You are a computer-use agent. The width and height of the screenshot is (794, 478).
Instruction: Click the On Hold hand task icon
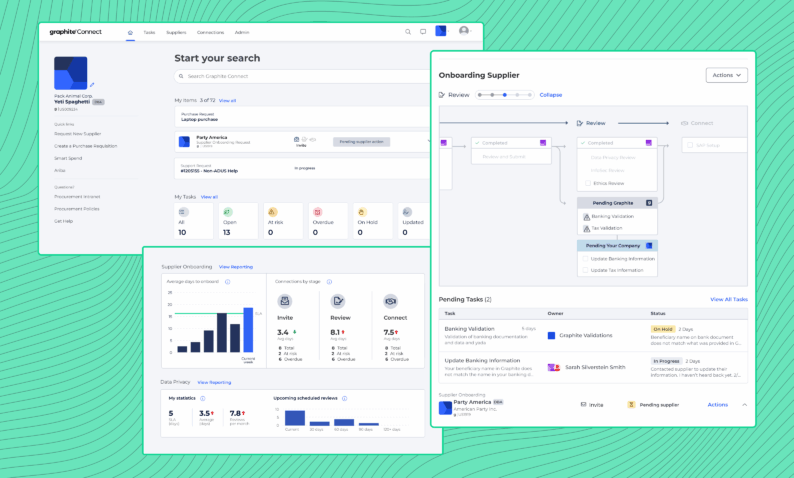(x=361, y=212)
